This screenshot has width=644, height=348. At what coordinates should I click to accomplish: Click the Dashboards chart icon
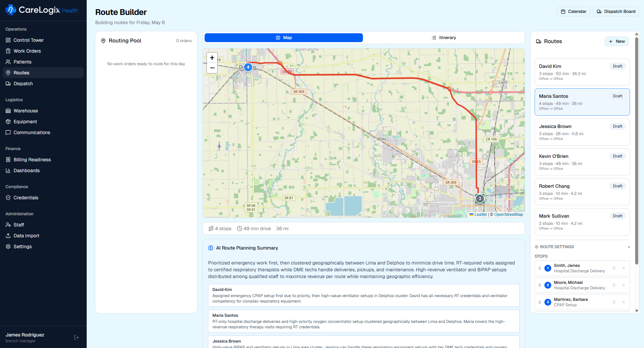tap(8, 170)
